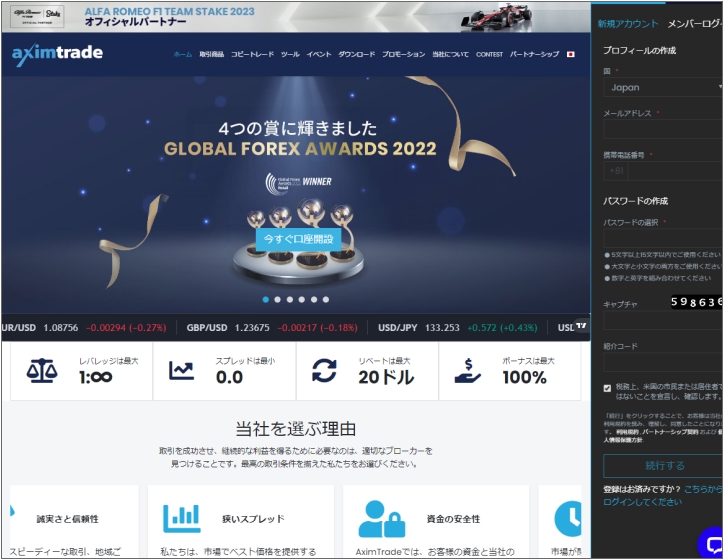This screenshot has width=723, height=559.
Task: Open the ツール menu
Action: point(290,54)
